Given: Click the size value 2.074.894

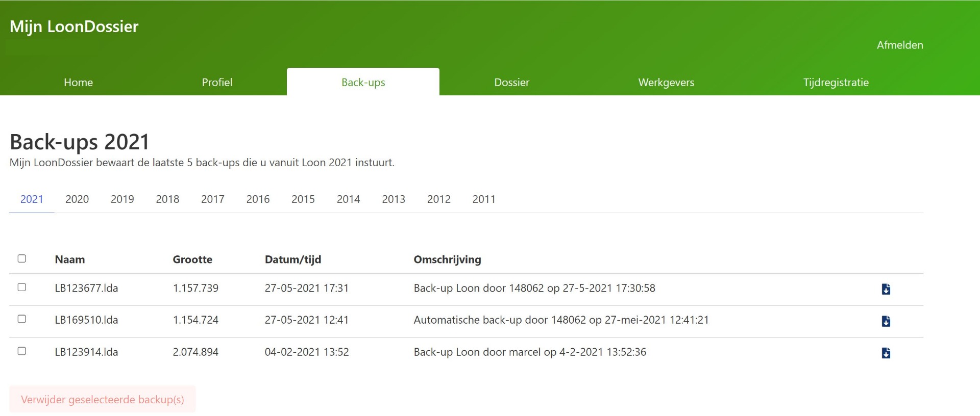Looking at the screenshot, I should (x=195, y=352).
